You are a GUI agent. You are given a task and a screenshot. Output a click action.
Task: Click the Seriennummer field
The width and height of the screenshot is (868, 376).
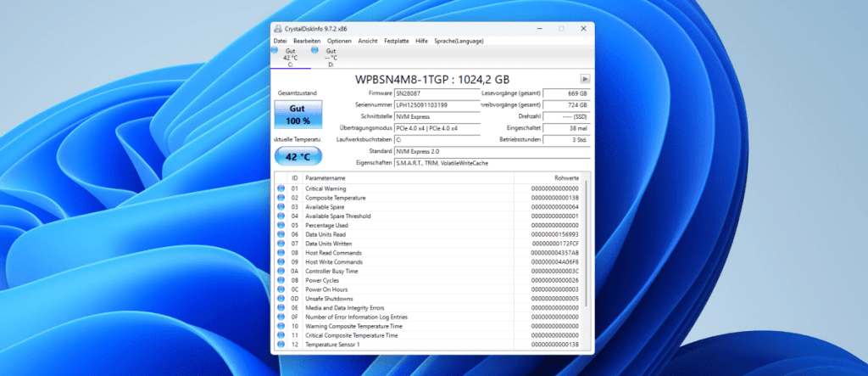[x=437, y=105]
